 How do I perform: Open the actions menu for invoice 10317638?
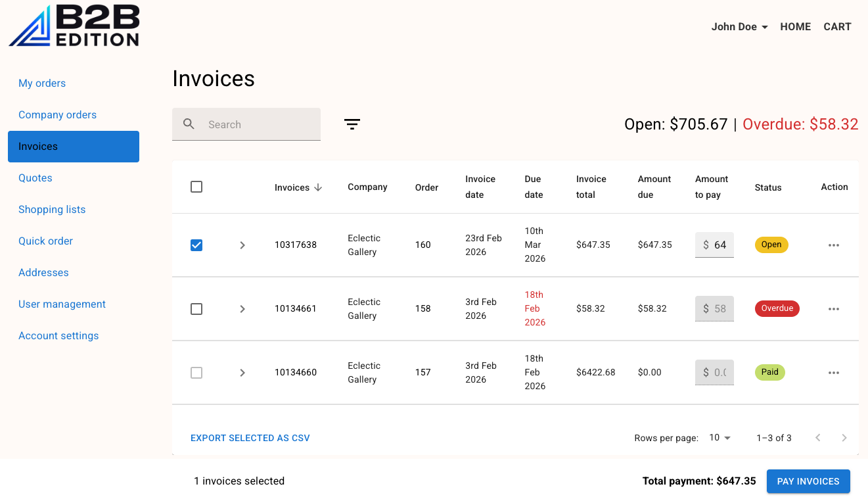point(834,245)
